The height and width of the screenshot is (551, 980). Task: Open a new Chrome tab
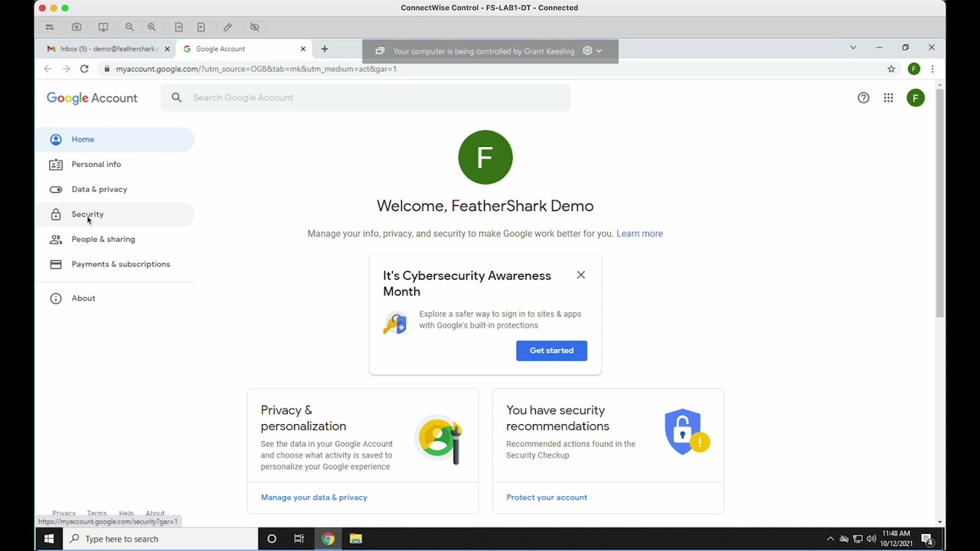pos(325,49)
